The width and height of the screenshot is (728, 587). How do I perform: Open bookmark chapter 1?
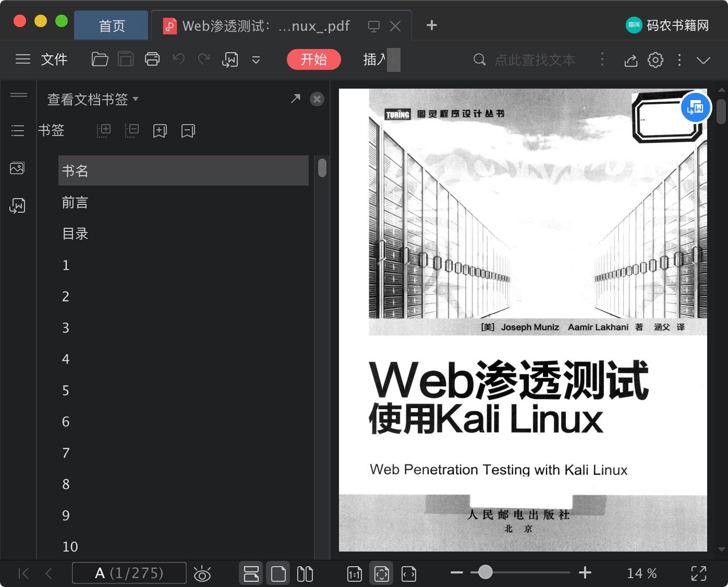pos(184,265)
